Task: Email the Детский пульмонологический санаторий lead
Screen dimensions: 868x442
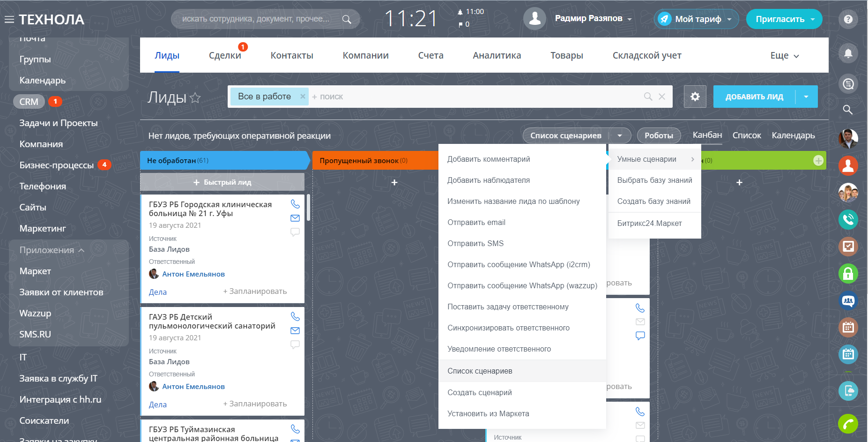Action: 295,330
